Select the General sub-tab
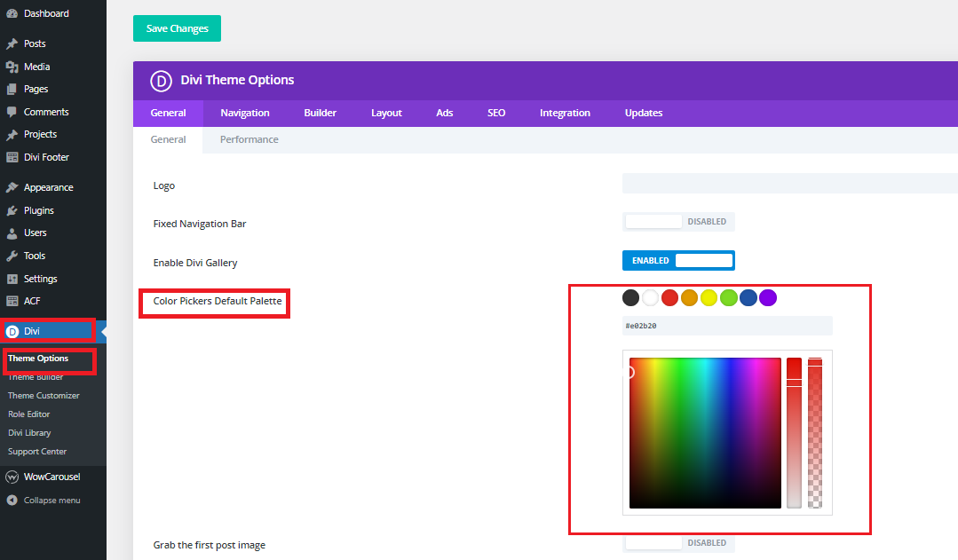 click(168, 140)
